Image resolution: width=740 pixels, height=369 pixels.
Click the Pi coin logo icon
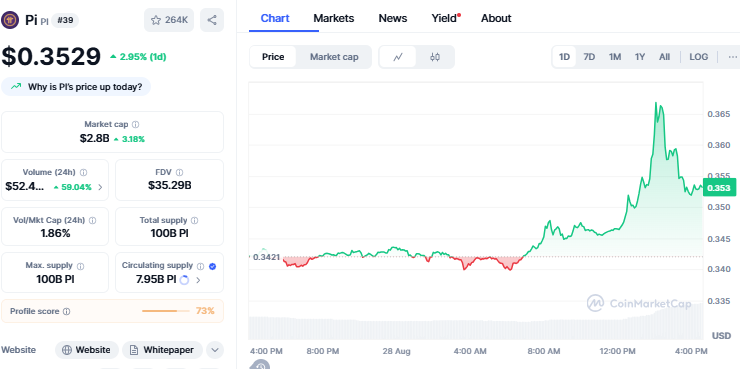[10, 20]
